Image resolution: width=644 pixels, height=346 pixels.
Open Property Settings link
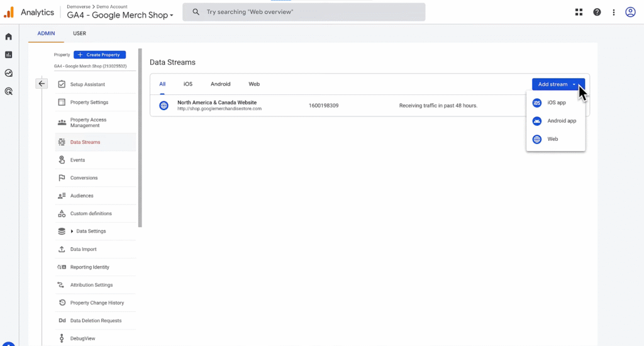(89, 103)
